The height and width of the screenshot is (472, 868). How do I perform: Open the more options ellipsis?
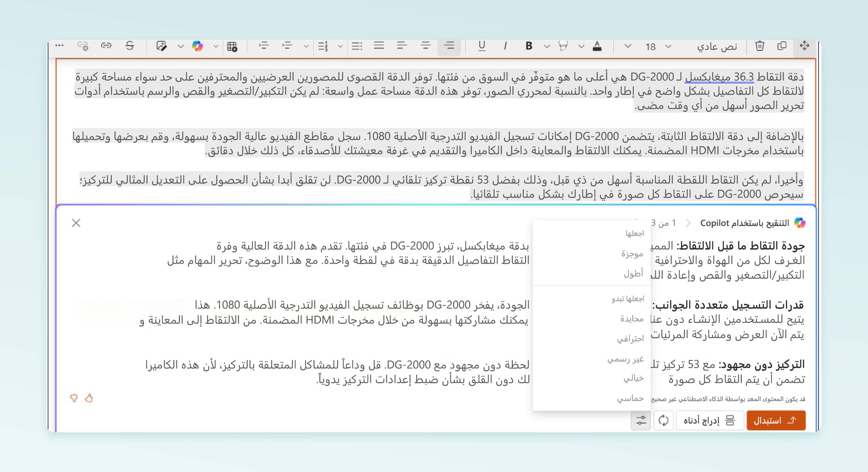59,45
